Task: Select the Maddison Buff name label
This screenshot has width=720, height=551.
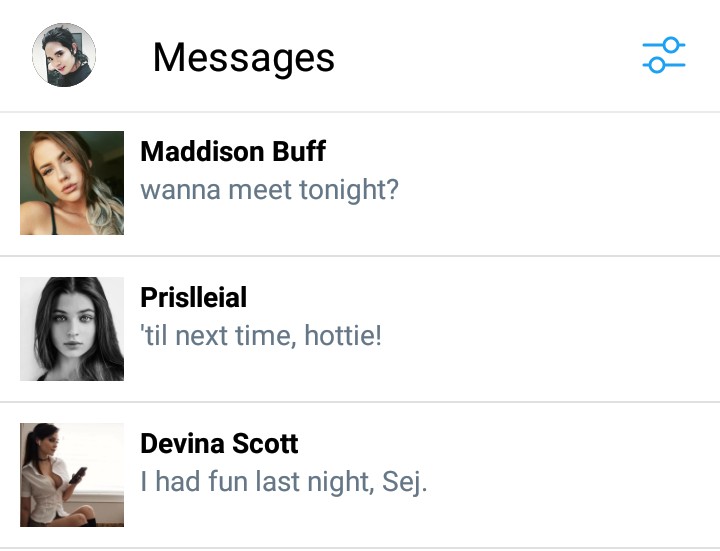Action: tap(233, 151)
